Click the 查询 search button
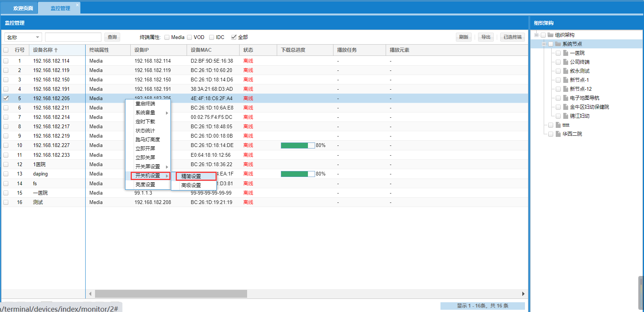The image size is (644, 312). [x=112, y=37]
